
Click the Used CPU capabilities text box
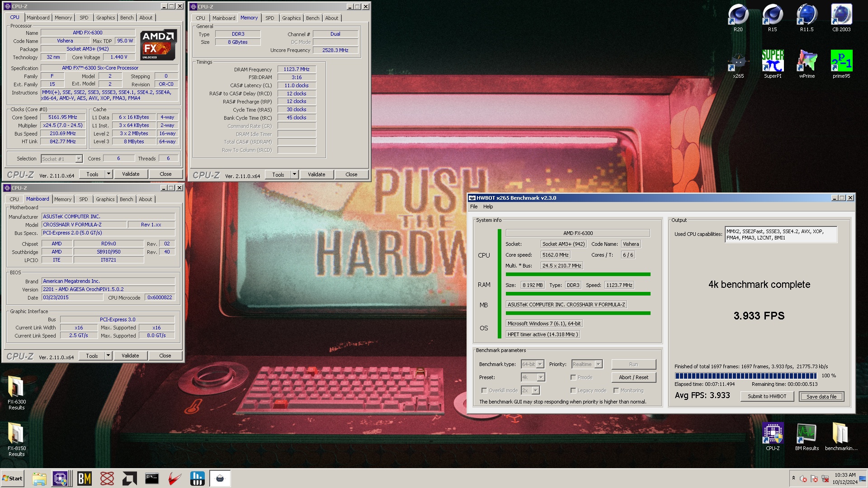[x=781, y=235]
